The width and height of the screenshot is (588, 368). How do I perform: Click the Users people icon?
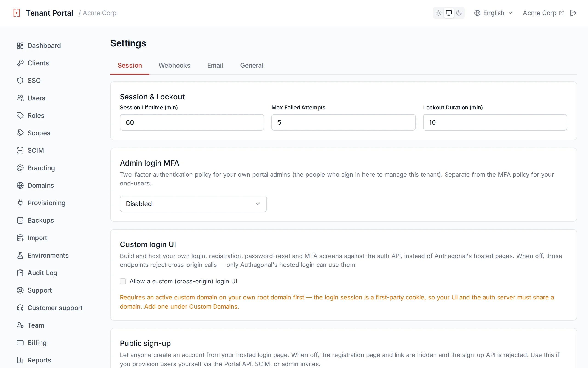tap(20, 98)
